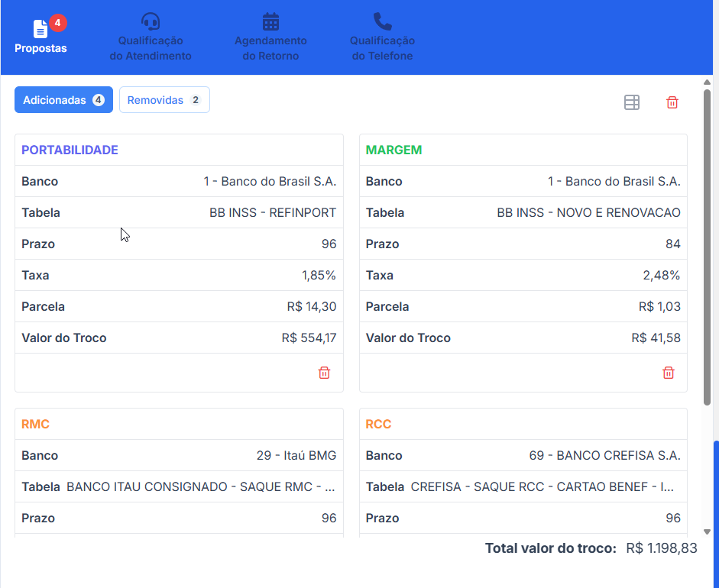Switch to table view using grid icon
The width and height of the screenshot is (719, 588).
point(632,102)
